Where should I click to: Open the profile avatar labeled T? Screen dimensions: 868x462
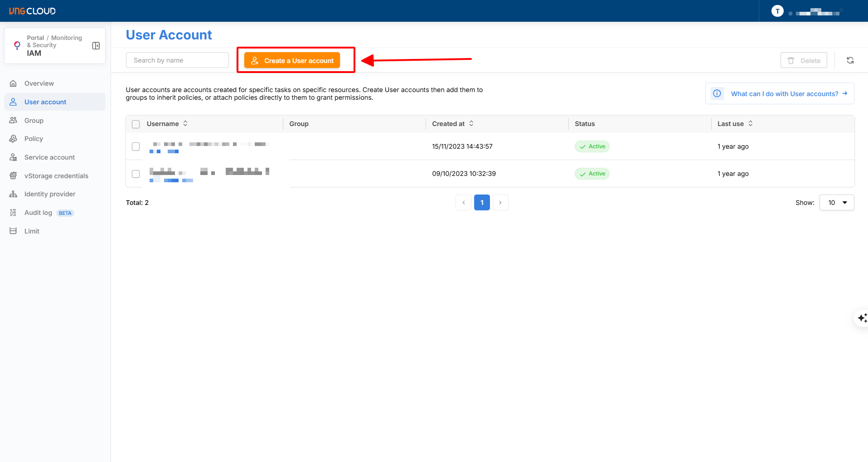point(777,11)
